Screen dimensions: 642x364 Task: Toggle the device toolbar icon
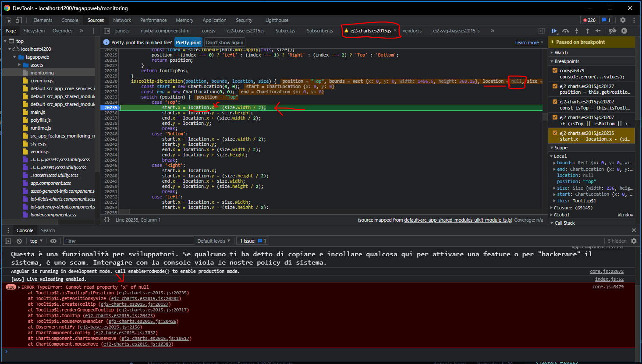point(19,20)
